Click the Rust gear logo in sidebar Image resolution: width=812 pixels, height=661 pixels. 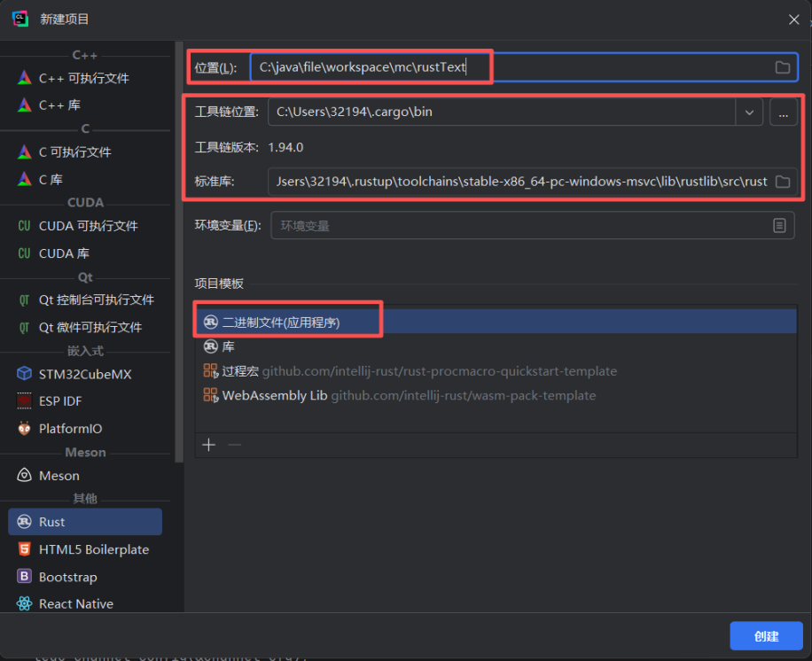tap(24, 521)
